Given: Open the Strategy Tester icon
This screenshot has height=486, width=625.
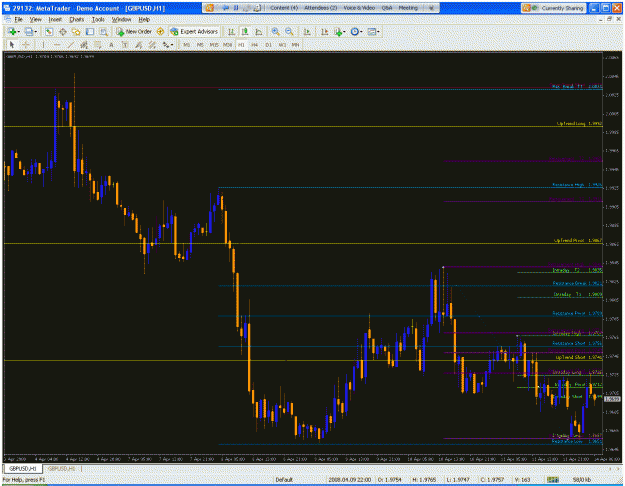Looking at the screenshot, I should 103,31.
